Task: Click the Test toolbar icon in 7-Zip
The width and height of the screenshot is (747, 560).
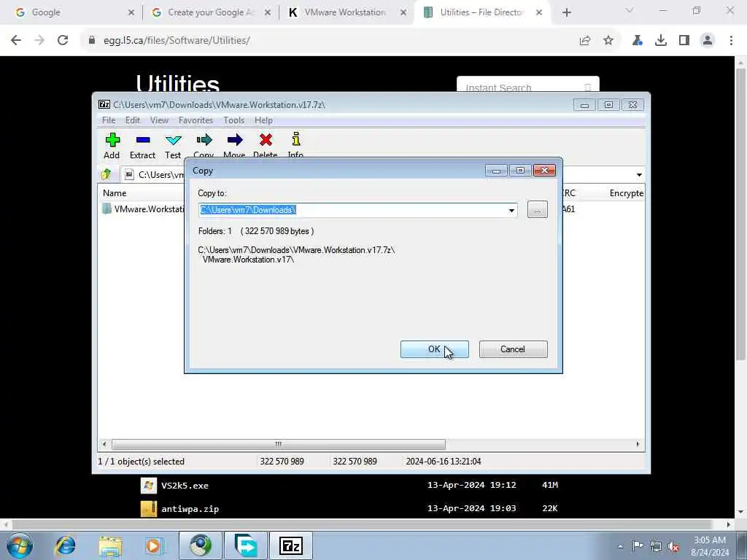Action: 173,140
